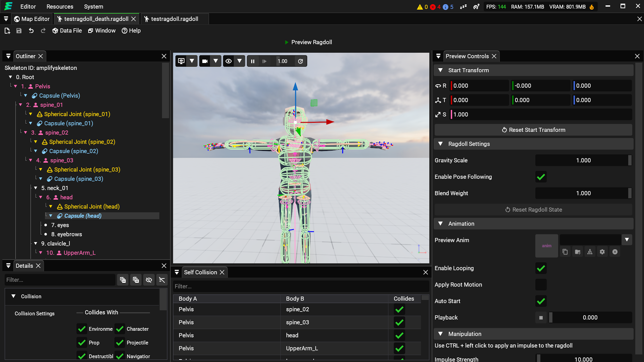Screen dimensions: 644x362
Task: Browse to Preview Anim asset folder icon
Action: click(578, 252)
